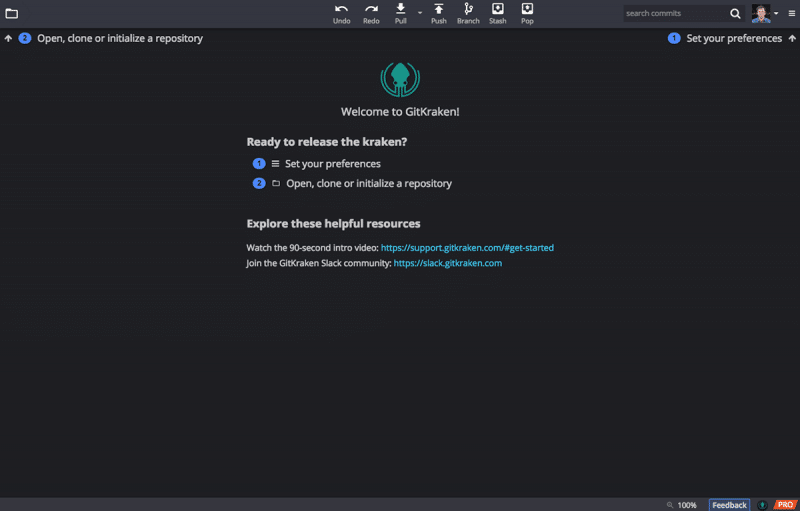The image size is (800, 511).
Task: Open the slack.gitkraken.com link
Action: (x=447, y=263)
